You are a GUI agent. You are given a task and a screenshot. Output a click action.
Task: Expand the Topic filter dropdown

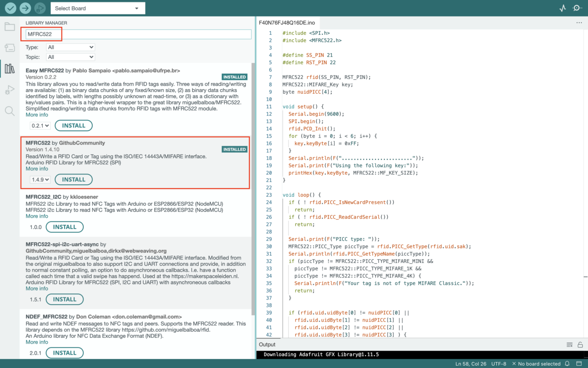(70, 57)
